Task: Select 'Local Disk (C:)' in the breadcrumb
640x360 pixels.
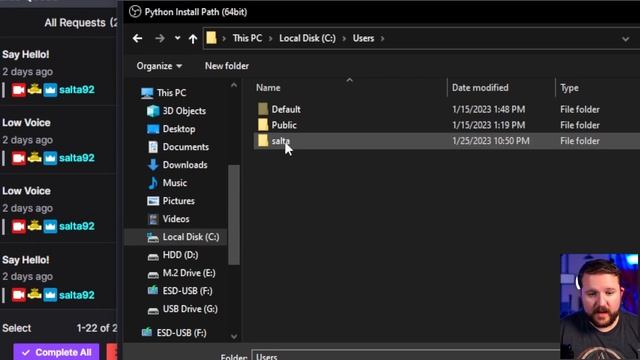Action: (307, 38)
